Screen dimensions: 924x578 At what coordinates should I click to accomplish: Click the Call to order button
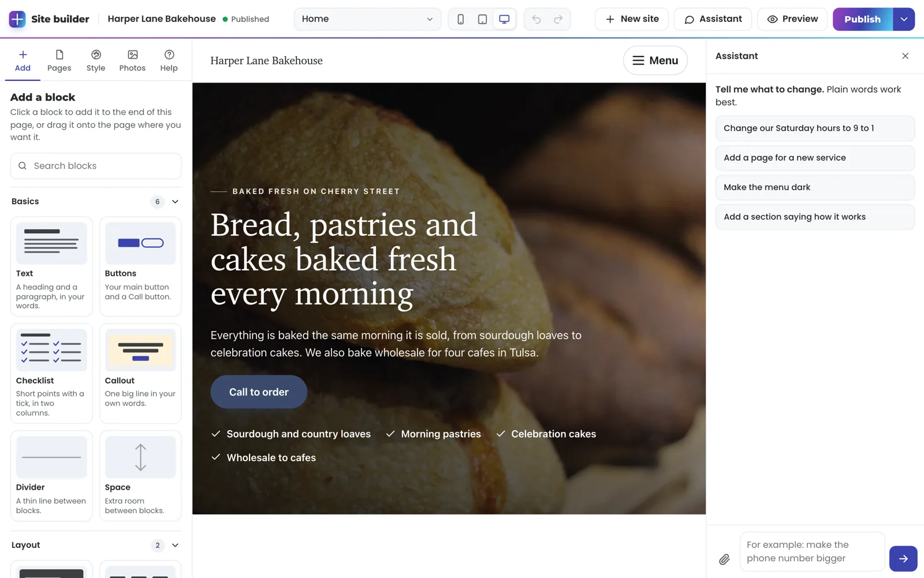(259, 392)
